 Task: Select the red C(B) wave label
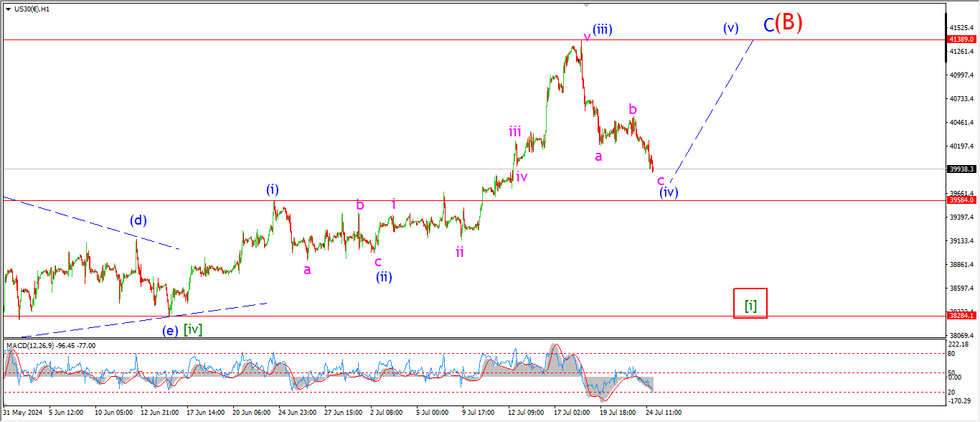point(782,24)
